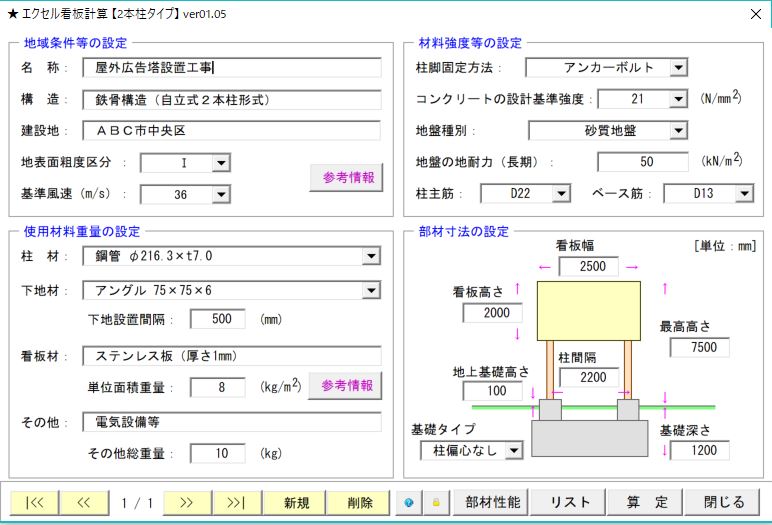This screenshot has width=772, height=525.
Task: Go to first record with |<< button
Action: point(34,502)
